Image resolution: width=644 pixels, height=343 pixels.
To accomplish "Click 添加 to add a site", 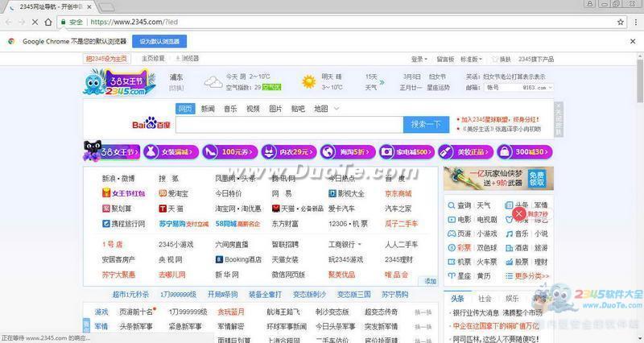I will click(430, 281).
